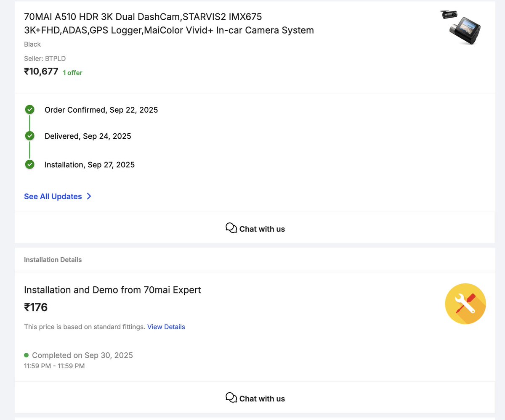Click the Black color variant label
The width and height of the screenshot is (505, 420).
pos(32,44)
